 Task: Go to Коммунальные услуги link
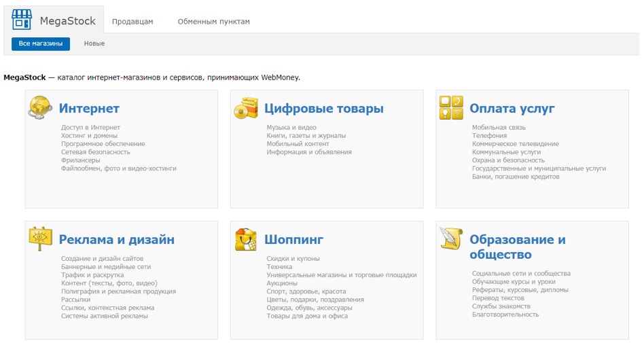pyautogui.click(x=506, y=152)
